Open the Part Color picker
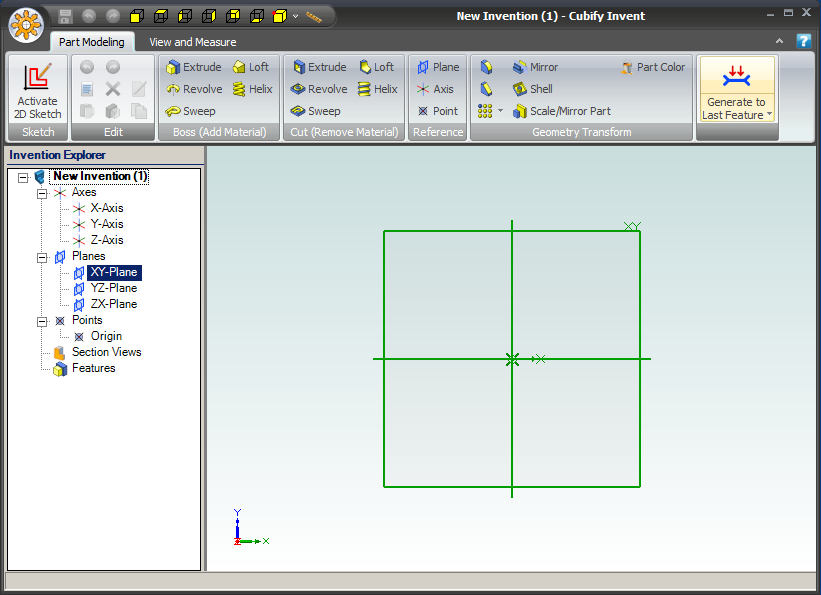 point(653,67)
